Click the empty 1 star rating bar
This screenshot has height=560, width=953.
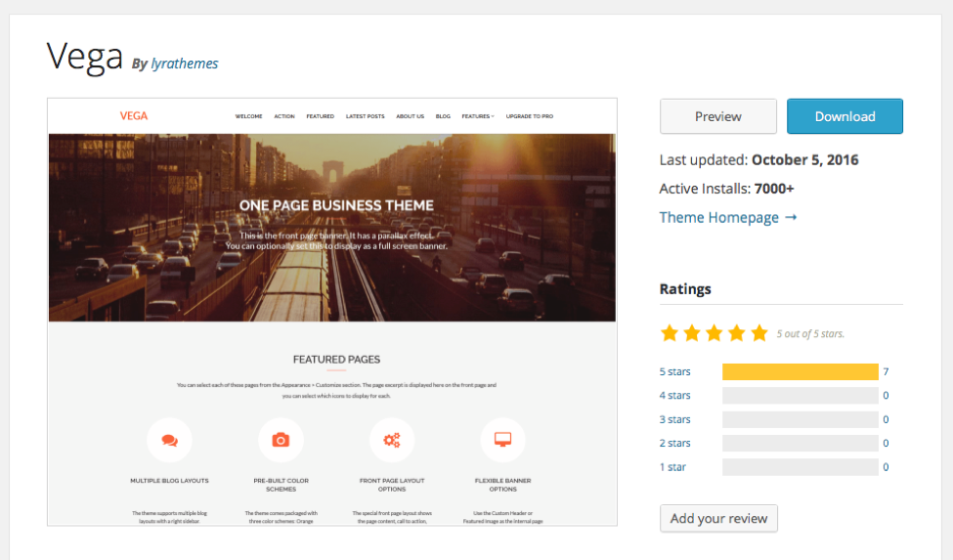(x=800, y=467)
